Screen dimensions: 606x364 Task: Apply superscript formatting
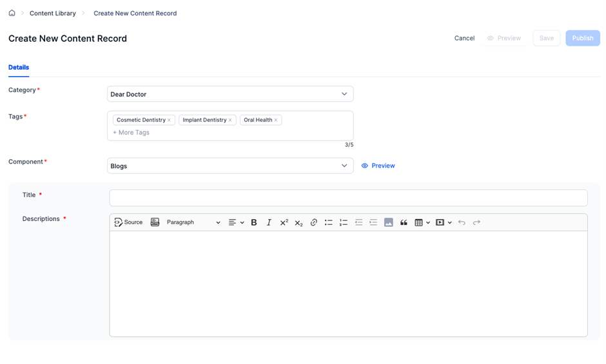pyautogui.click(x=284, y=222)
